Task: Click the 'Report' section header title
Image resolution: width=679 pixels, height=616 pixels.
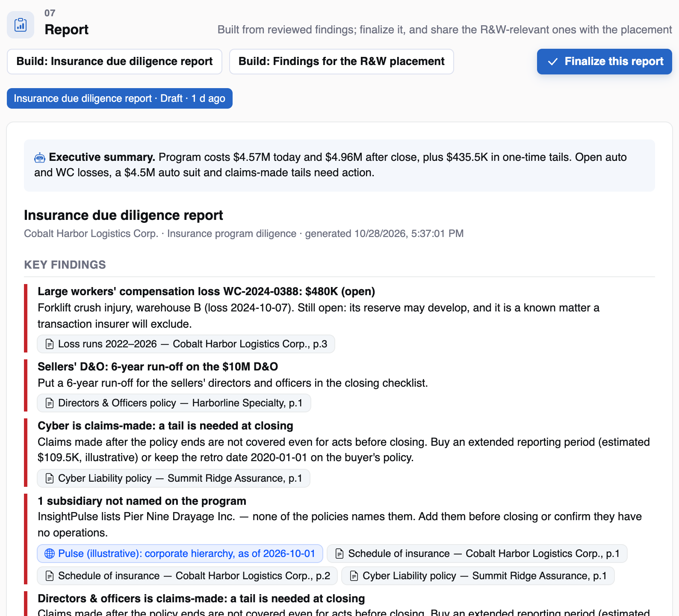Action: [67, 30]
